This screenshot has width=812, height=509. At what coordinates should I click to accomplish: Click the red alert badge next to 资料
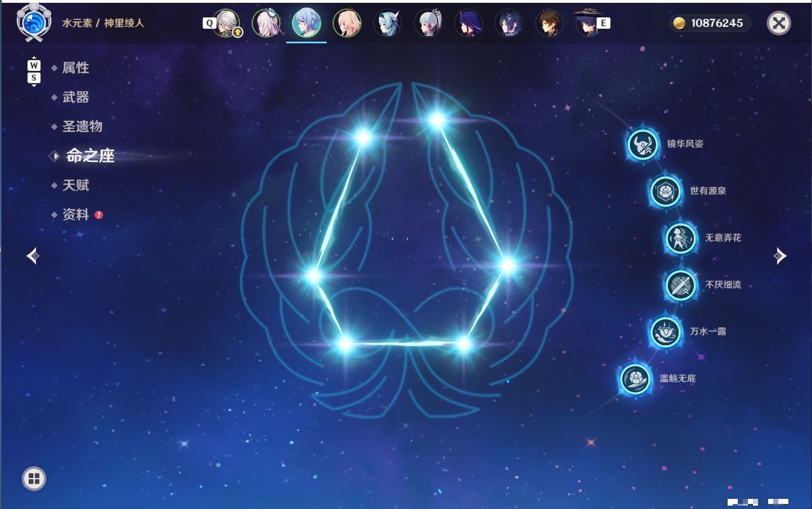click(99, 214)
